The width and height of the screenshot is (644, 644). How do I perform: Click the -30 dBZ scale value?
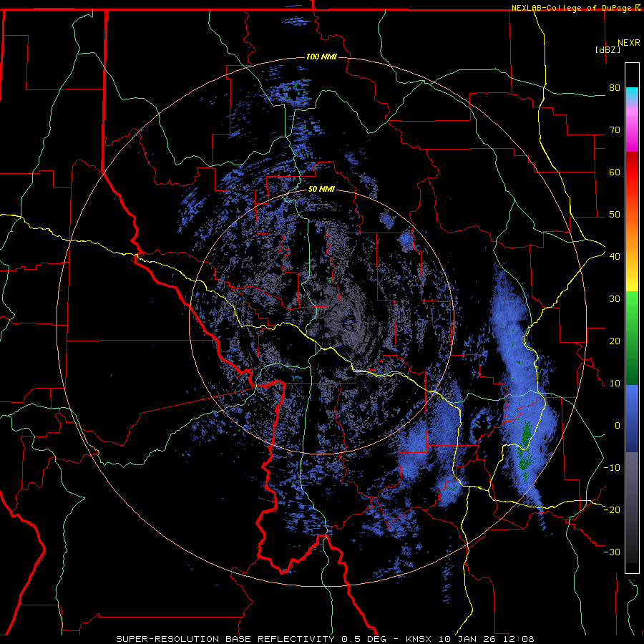point(612,552)
